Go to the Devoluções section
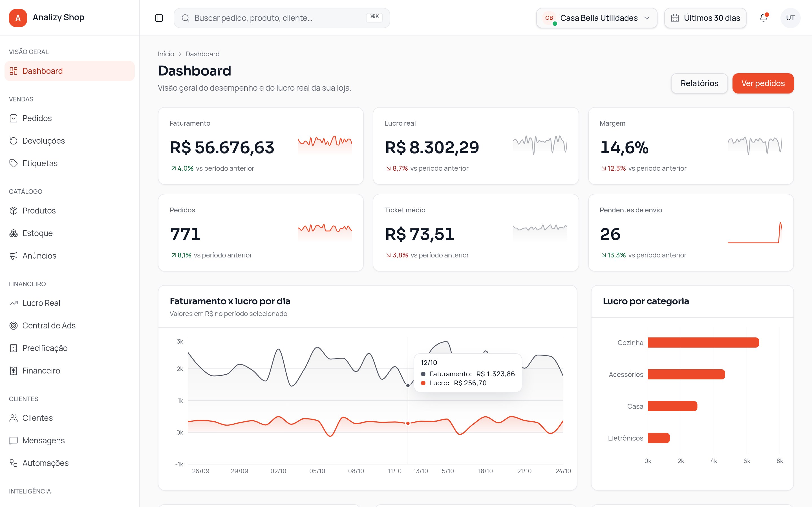This screenshot has width=812, height=507. click(70, 141)
